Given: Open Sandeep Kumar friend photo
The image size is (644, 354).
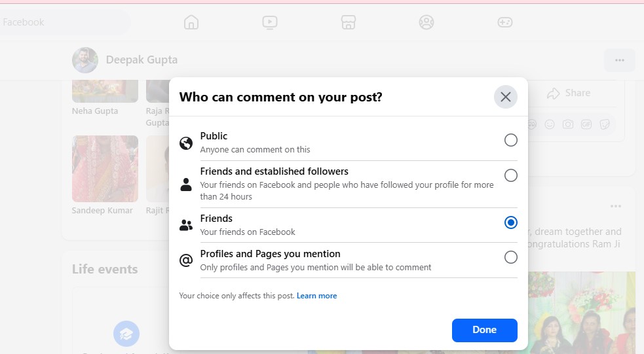Looking at the screenshot, I should [105, 169].
